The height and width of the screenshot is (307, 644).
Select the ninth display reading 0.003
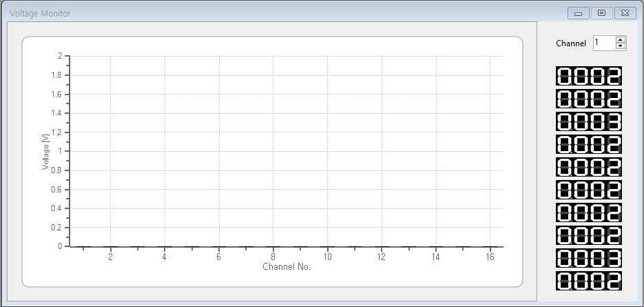(x=589, y=257)
